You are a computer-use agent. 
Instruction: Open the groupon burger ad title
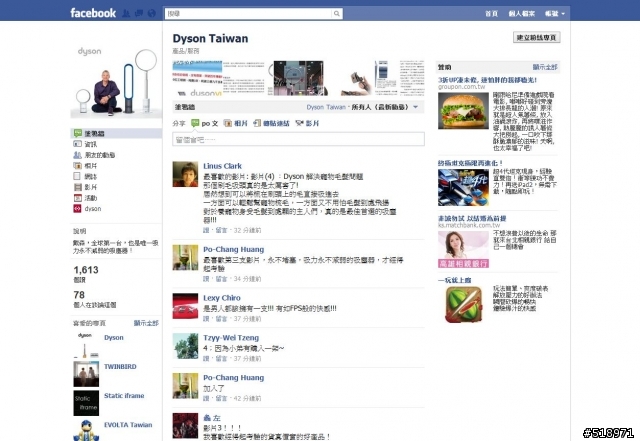(x=487, y=80)
